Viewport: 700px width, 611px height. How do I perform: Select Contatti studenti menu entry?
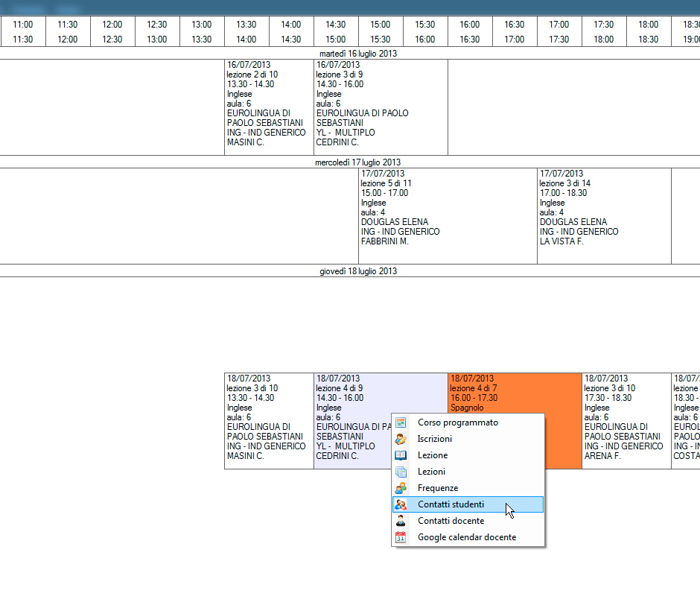pyautogui.click(x=468, y=504)
